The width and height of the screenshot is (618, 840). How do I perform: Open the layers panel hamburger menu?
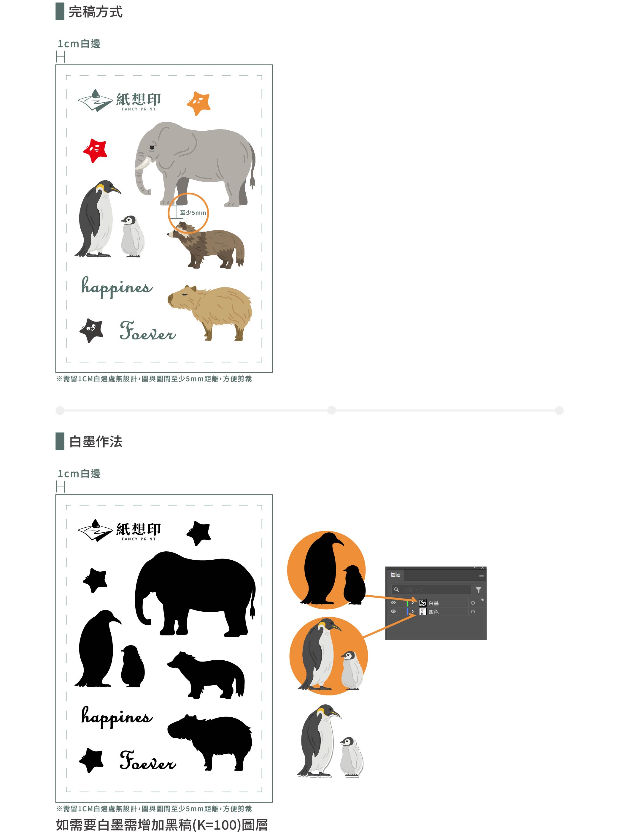pyautogui.click(x=482, y=575)
